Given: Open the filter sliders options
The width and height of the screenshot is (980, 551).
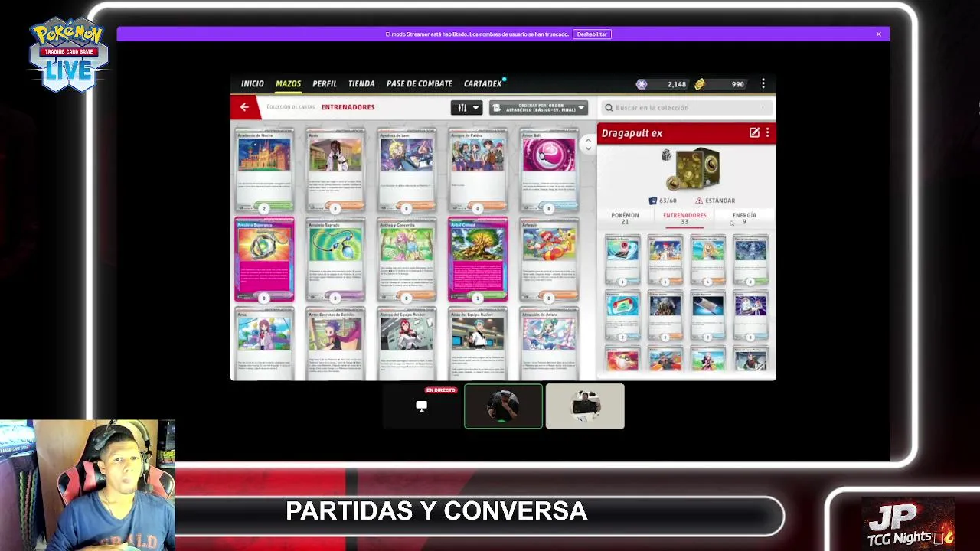Looking at the screenshot, I should point(466,108).
